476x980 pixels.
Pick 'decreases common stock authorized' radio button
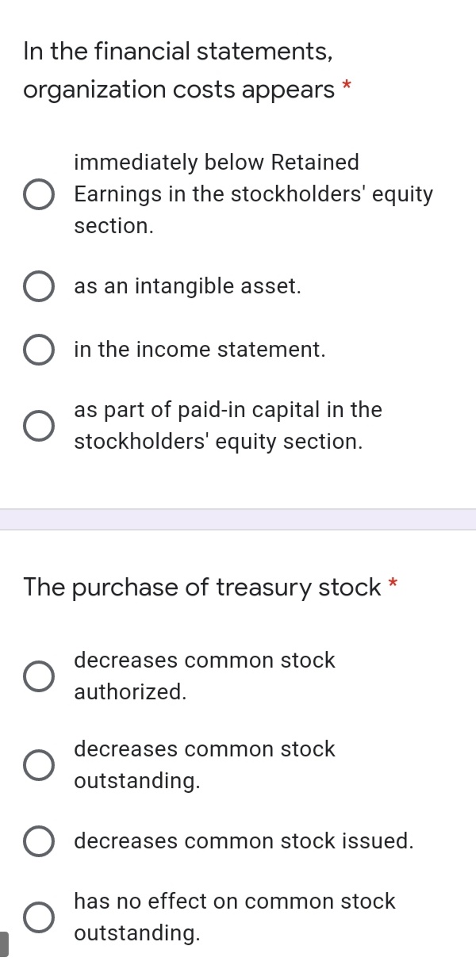[x=39, y=676]
